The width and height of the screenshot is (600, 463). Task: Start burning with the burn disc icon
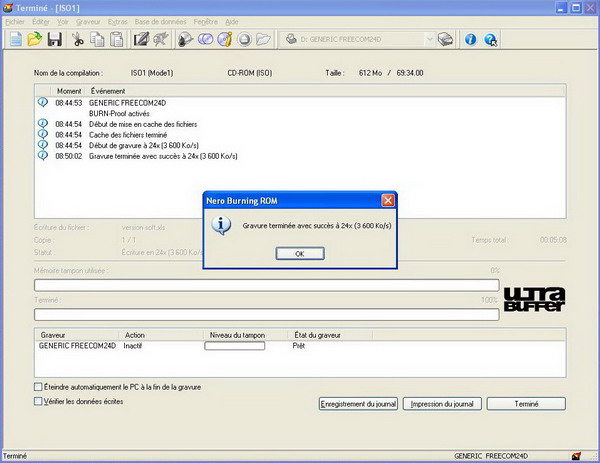pyautogui.click(x=186, y=39)
